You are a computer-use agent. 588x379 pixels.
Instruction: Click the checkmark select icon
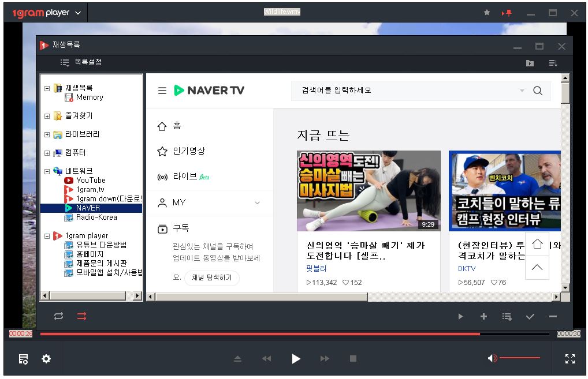[x=530, y=317]
